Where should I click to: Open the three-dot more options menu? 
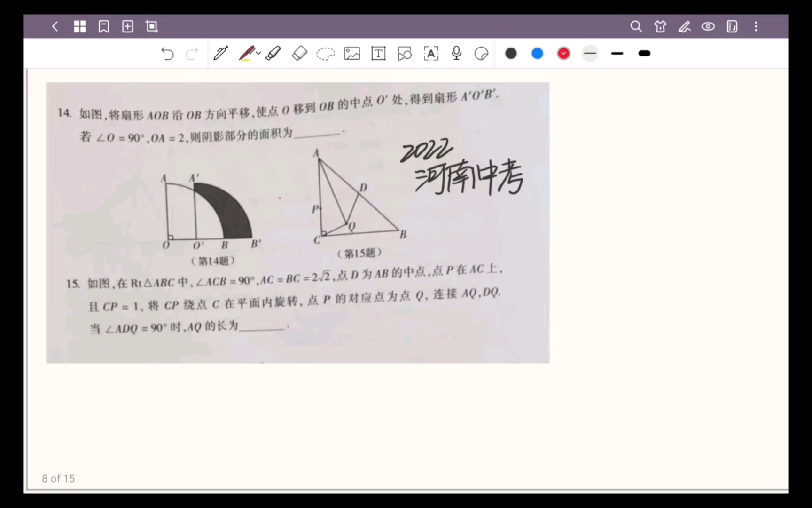coord(756,26)
